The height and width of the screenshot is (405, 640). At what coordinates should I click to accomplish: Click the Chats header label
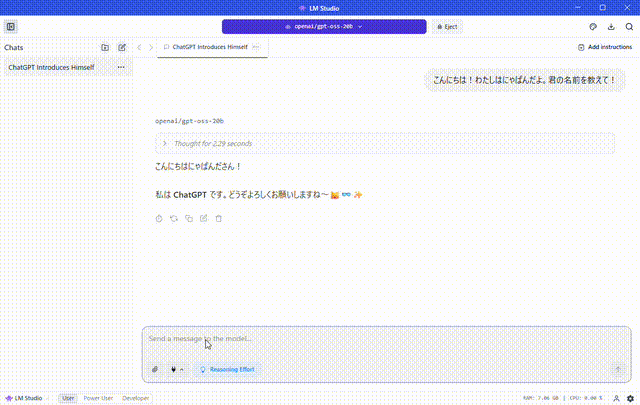coord(13,47)
